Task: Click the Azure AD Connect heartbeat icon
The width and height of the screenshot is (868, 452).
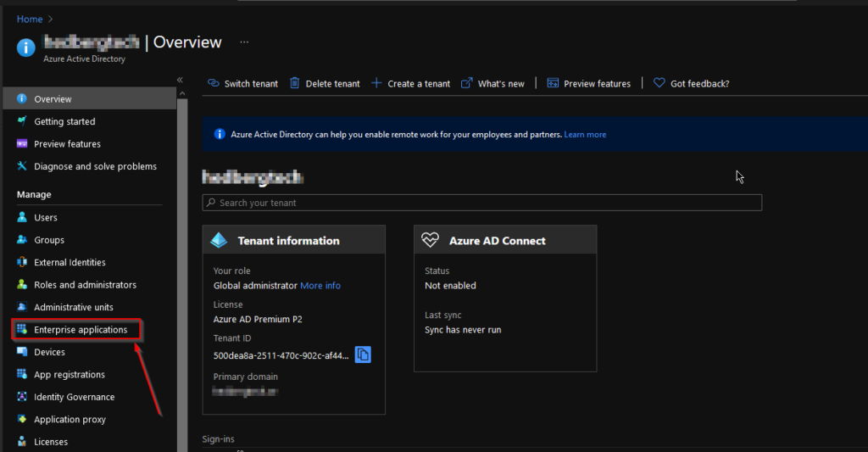Action: pyautogui.click(x=430, y=240)
